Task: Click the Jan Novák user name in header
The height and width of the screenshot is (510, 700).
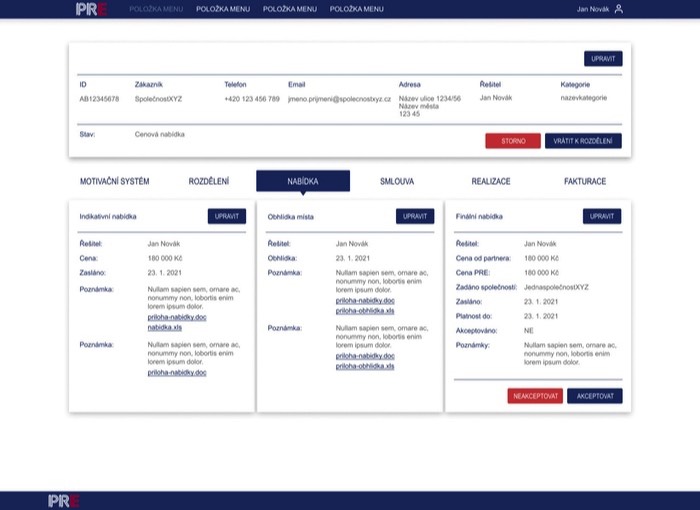Action: point(592,9)
